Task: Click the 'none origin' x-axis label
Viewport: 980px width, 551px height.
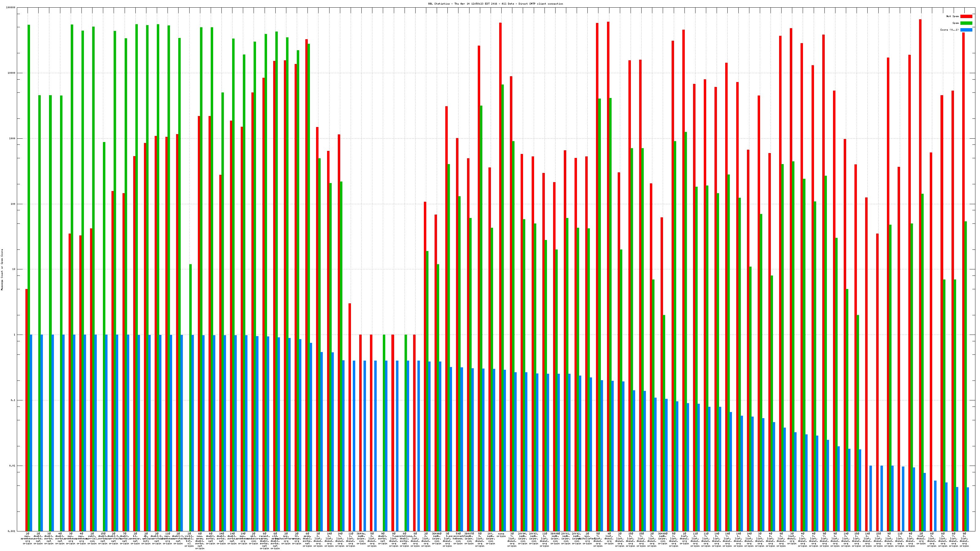Action: tap(501, 535)
